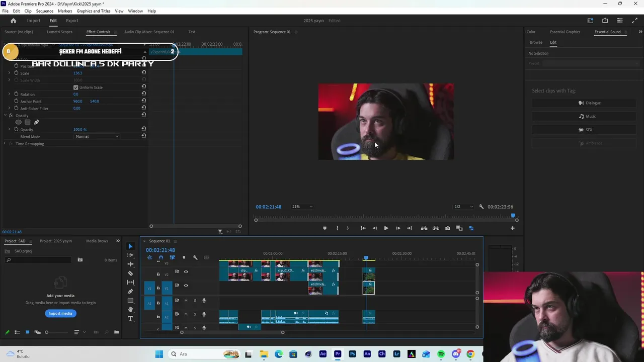The width and height of the screenshot is (644, 362).
Task: Toggle V1 track output eye icon
Action: coord(186,285)
